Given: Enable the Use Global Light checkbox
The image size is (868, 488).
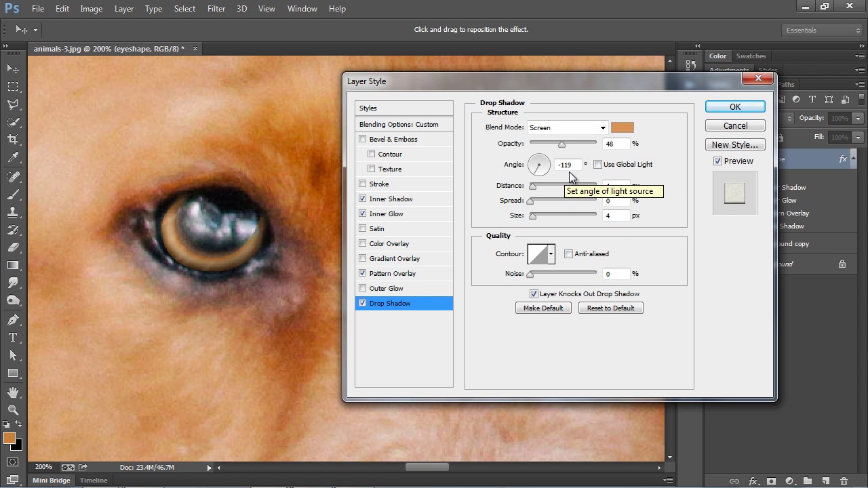Looking at the screenshot, I should click(x=597, y=165).
